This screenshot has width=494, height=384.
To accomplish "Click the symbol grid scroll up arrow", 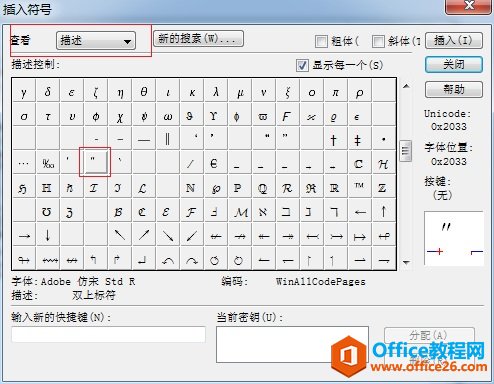I will coord(406,86).
